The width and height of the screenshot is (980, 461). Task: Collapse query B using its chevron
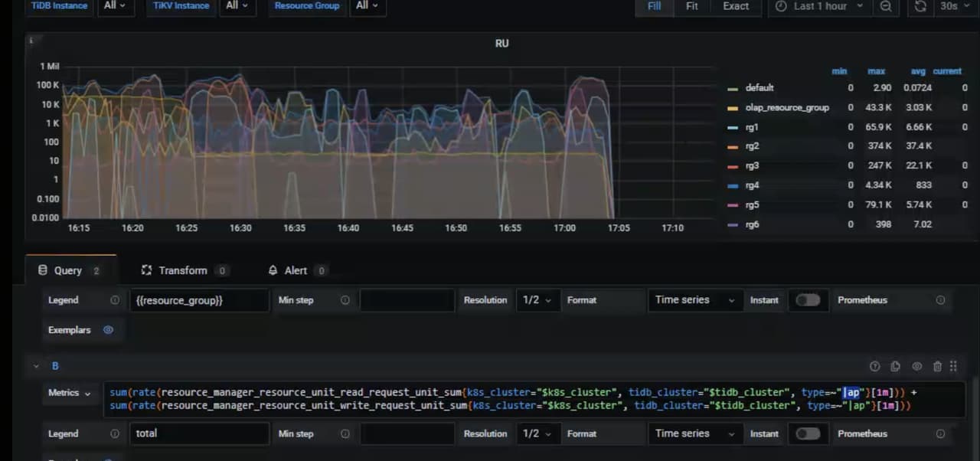tap(36, 367)
